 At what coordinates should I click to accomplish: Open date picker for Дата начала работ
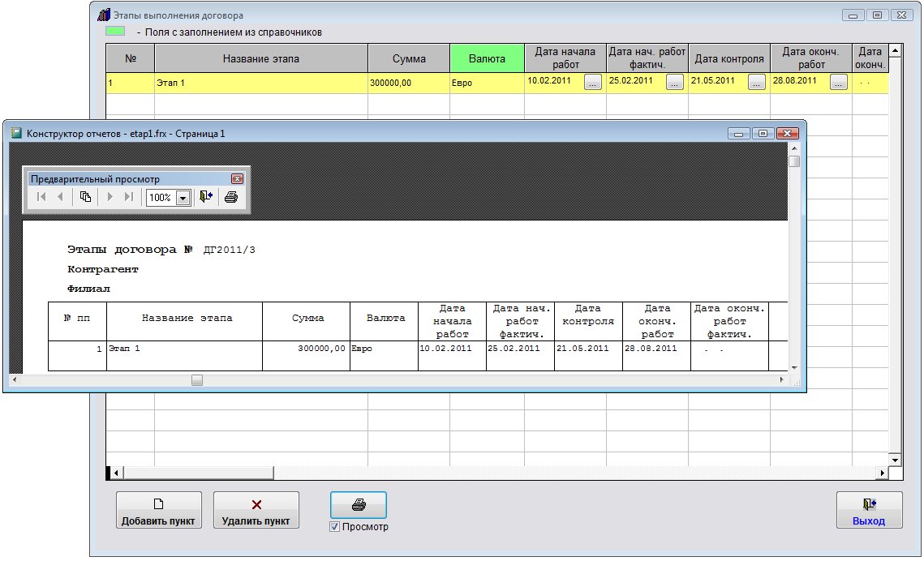592,82
